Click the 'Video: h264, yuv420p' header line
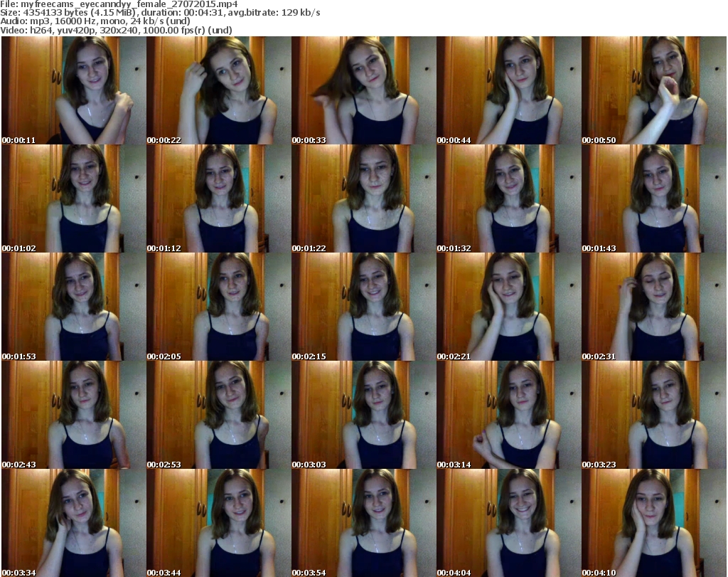 116,30
